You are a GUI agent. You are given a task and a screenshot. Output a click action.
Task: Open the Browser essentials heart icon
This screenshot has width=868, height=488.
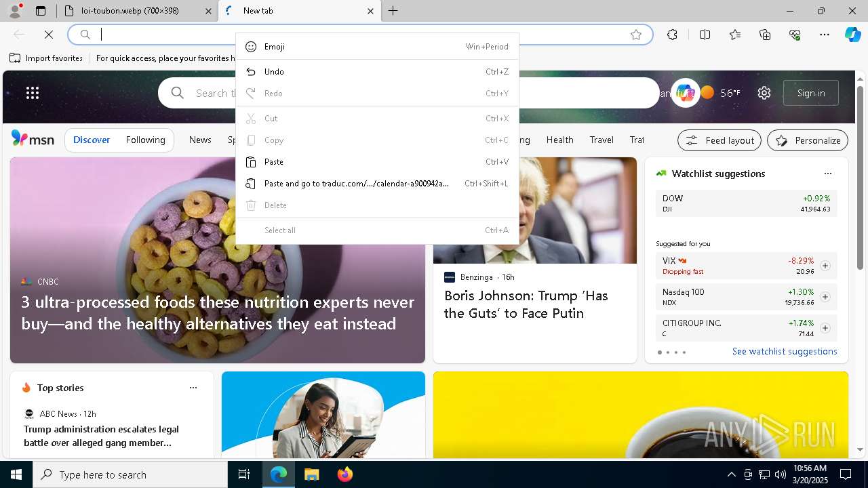coord(795,35)
